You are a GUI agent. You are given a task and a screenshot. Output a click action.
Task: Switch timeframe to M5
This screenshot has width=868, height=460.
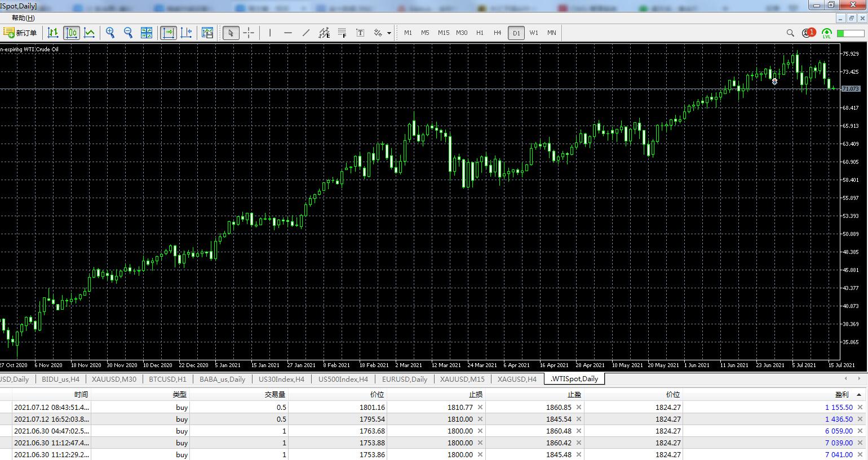tap(425, 33)
